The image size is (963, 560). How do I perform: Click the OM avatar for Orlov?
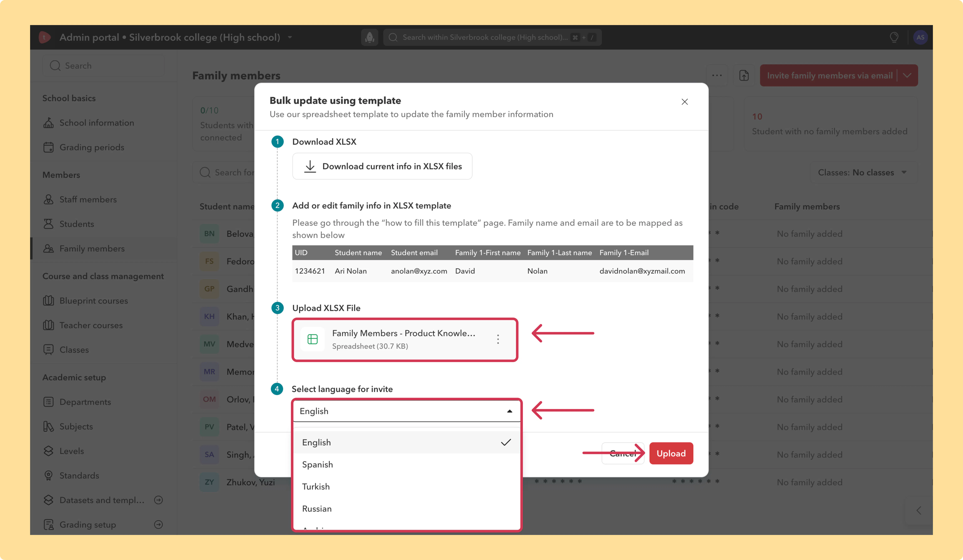[209, 399]
